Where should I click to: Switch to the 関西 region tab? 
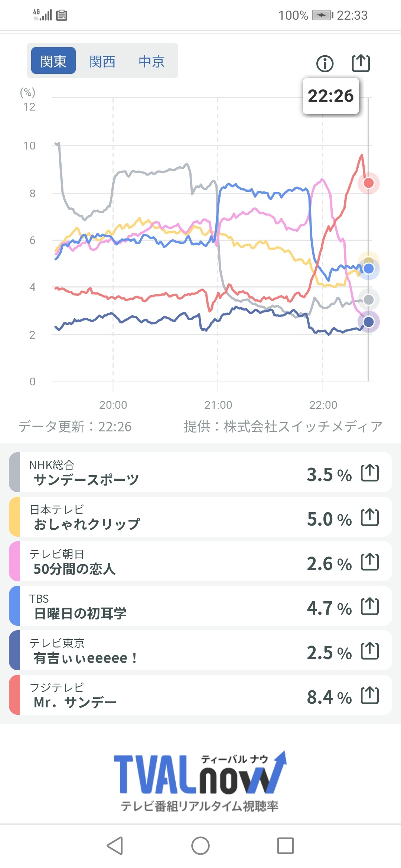(x=102, y=61)
